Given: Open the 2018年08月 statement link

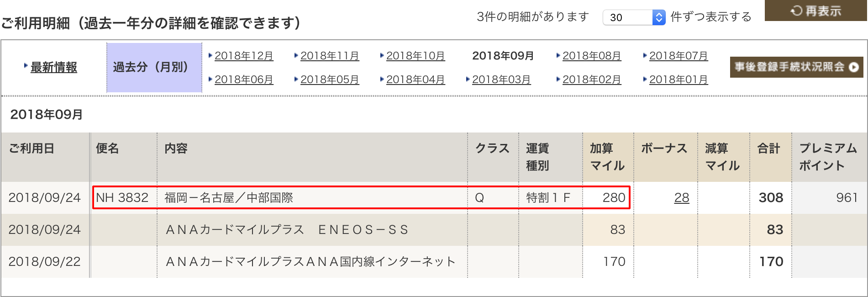Looking at the screenshot, I should tap(592, 56).
